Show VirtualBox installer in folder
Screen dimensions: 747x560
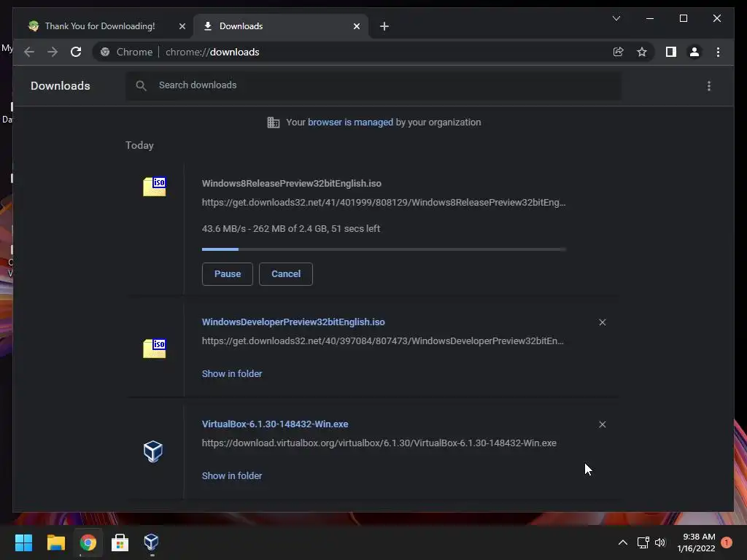click(x=231, y=475)
